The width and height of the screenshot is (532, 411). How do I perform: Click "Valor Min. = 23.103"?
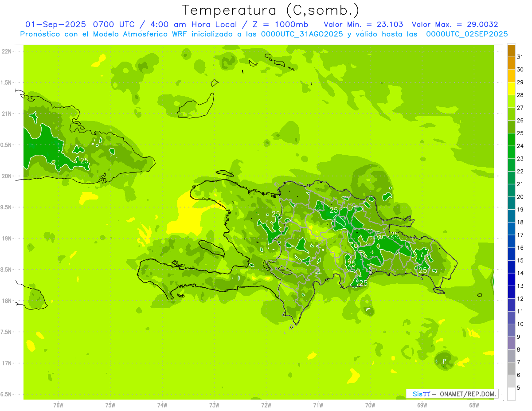click(x=364, y=24)
